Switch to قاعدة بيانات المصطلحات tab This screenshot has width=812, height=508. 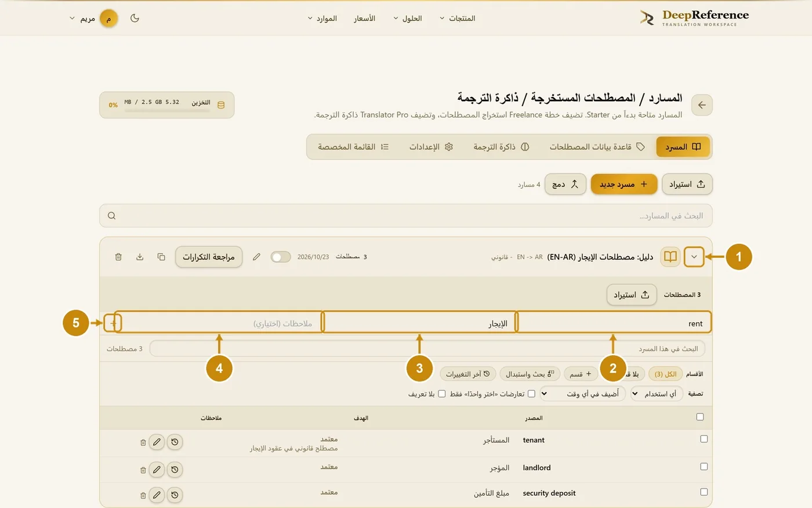(597, 147)
